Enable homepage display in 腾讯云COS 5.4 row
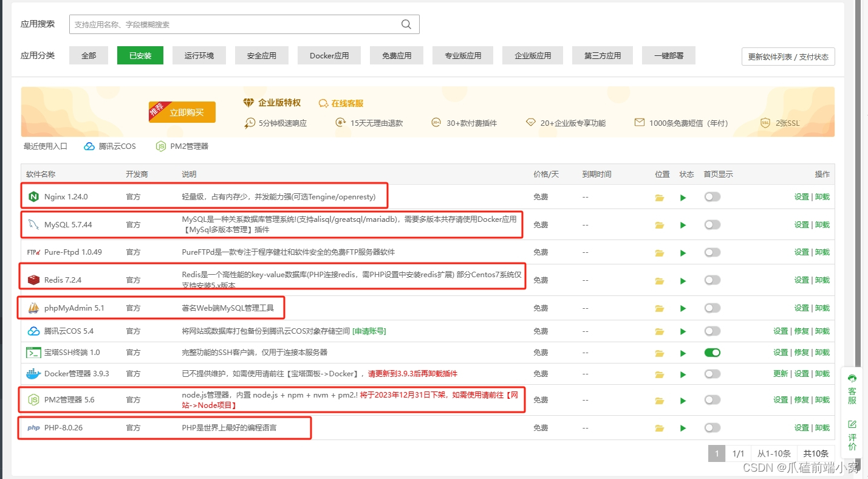 tap(712, 331)
